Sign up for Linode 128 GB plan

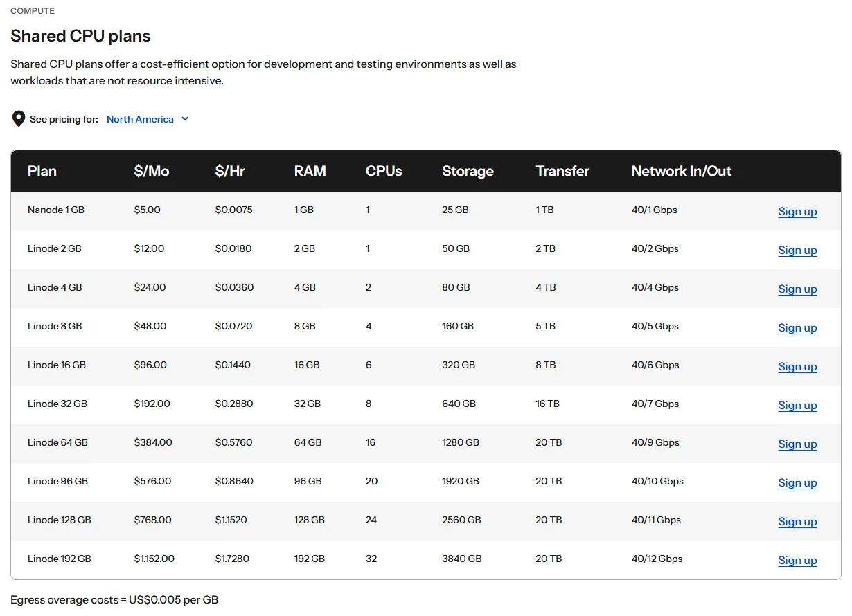797,521
